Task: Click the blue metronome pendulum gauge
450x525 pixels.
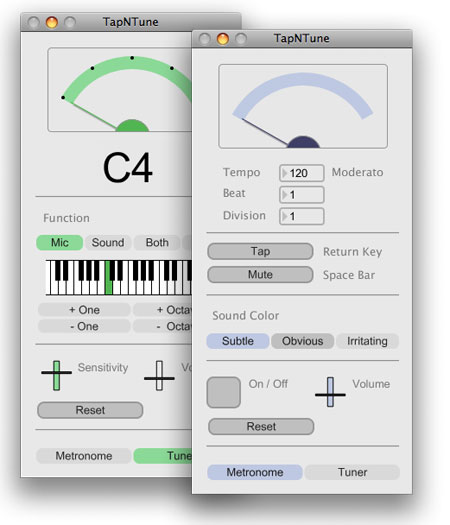Action: pyautogui.click(x=303, y=106)
